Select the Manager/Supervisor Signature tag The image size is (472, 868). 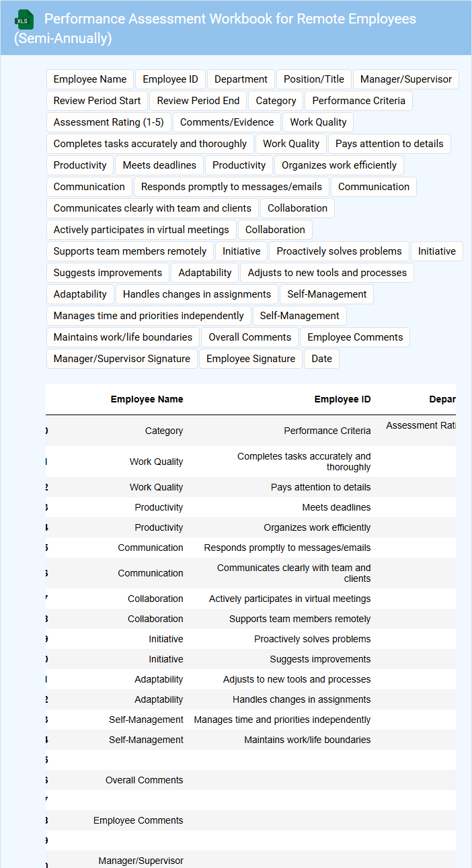[122, 359]
